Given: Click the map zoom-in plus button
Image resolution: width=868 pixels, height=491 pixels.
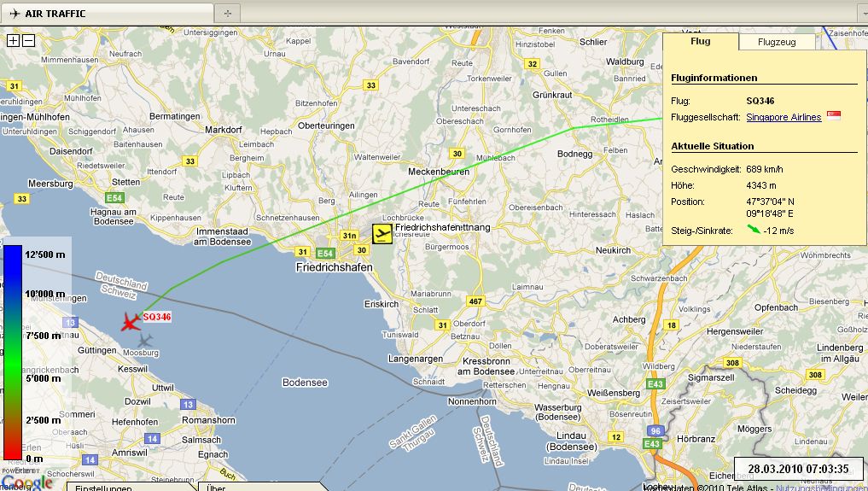Looking at the screenshot, I should pos(13,40).
